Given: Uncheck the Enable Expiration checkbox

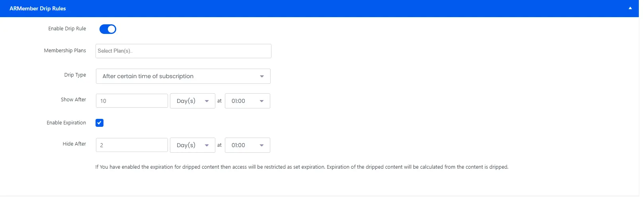Looking at the screenshot, I should [100, 123].
